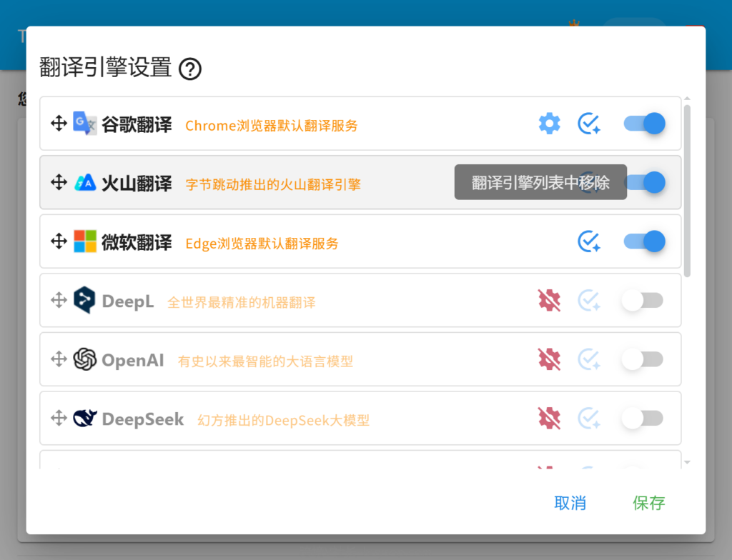Click the DeepL logo icon
This screenshot has height=560, width=732.
(x=84, y=300)
